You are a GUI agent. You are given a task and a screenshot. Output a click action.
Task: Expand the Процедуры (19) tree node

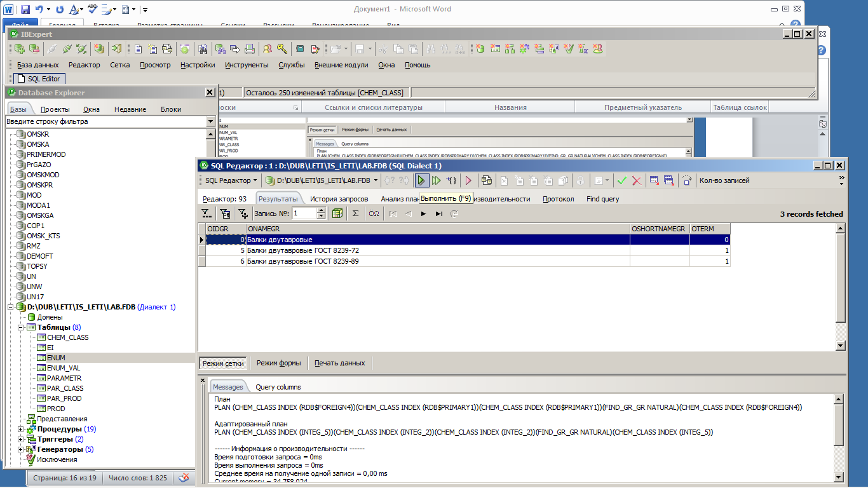20,429
